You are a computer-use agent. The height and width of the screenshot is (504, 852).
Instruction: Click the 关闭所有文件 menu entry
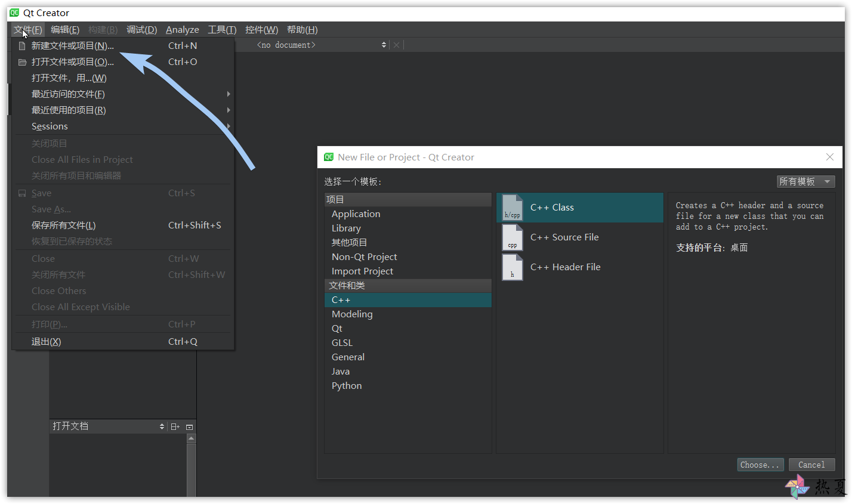(x=123, y=275)
